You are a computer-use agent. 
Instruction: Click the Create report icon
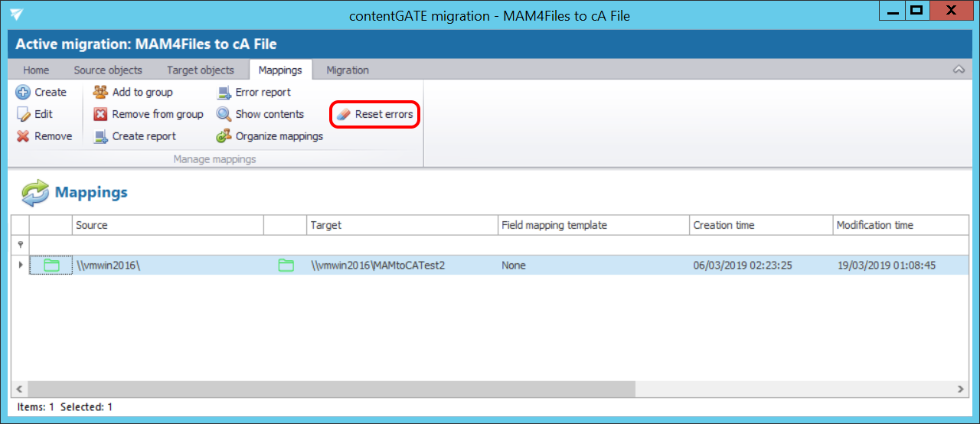pyautogui.click(x=100, y=136)
